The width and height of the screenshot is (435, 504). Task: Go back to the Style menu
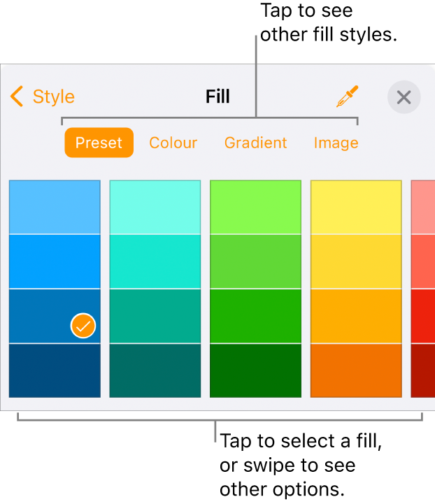coord(43,96)
